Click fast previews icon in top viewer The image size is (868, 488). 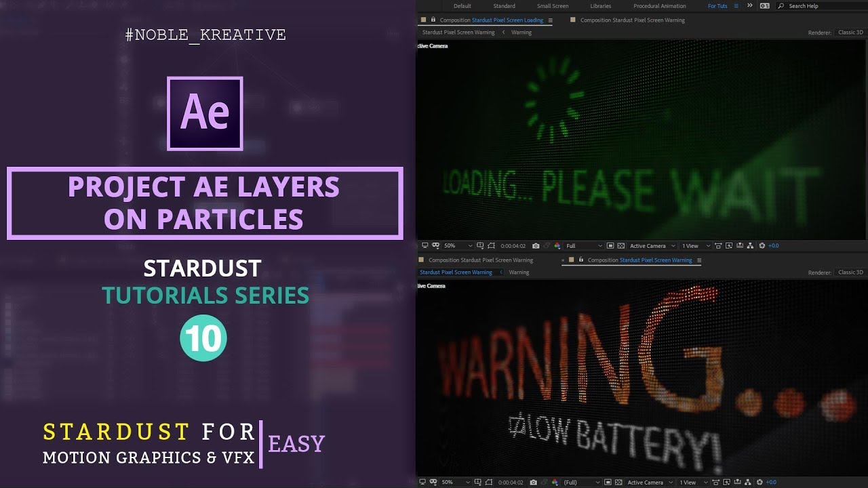729,246
